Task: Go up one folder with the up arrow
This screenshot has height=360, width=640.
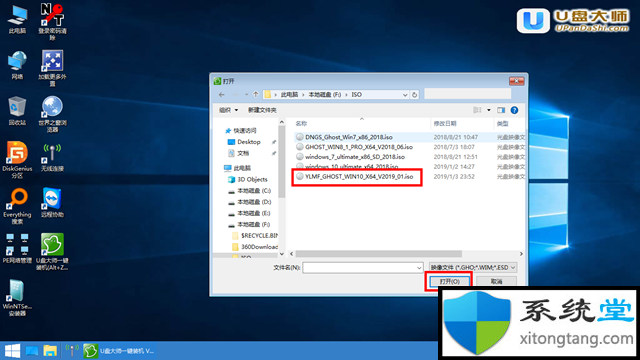Action: click(x=256, y=95)
